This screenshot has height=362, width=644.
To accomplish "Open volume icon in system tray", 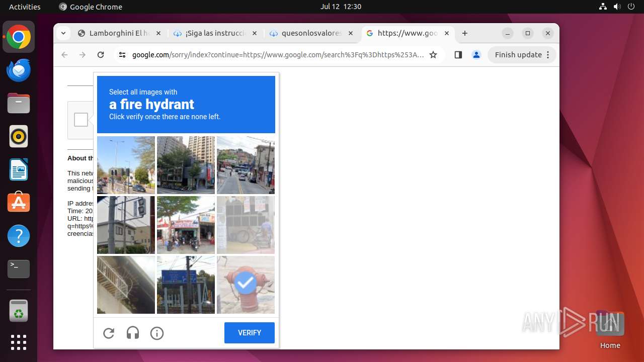I will pyautogui.click(x=617, y=7).
